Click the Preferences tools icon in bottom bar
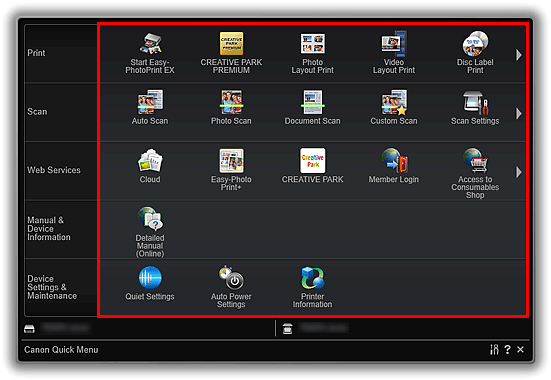Viewport: 551px width, 380px height. click(494, 349)
